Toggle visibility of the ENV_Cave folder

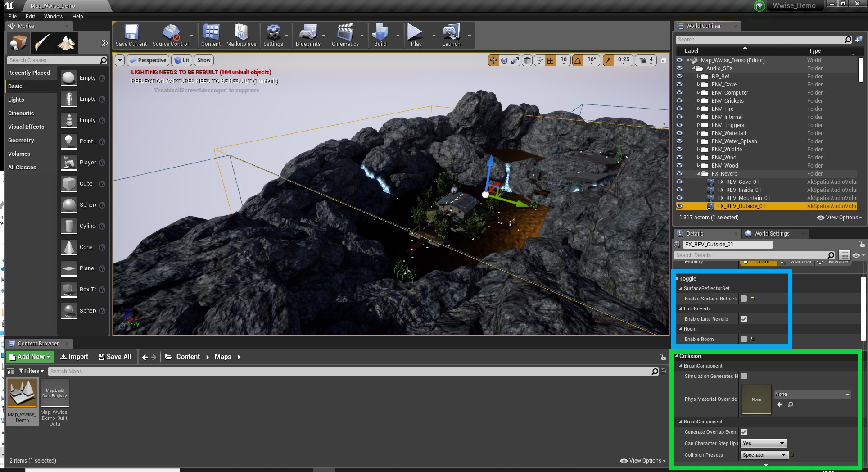click(x=679, y=84)
